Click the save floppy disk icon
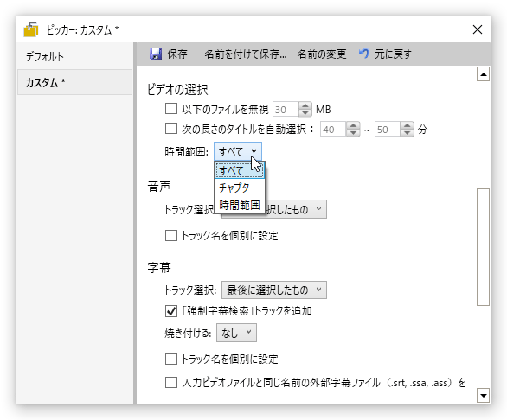Image resolution: width=507 pixels, height=420 pixels. pos(156,54)
